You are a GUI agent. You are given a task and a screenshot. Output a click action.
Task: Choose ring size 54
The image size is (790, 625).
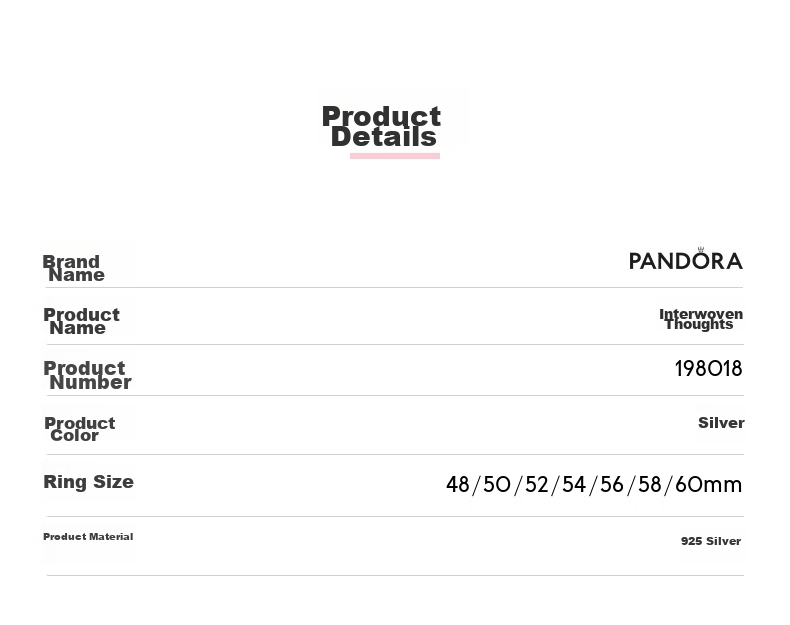point(574,484)
